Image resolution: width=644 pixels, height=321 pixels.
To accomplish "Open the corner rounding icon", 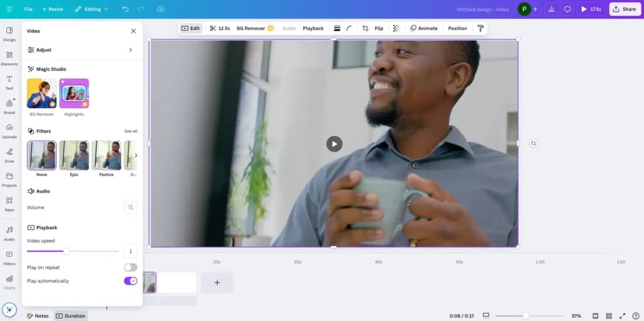I will 349,28.
